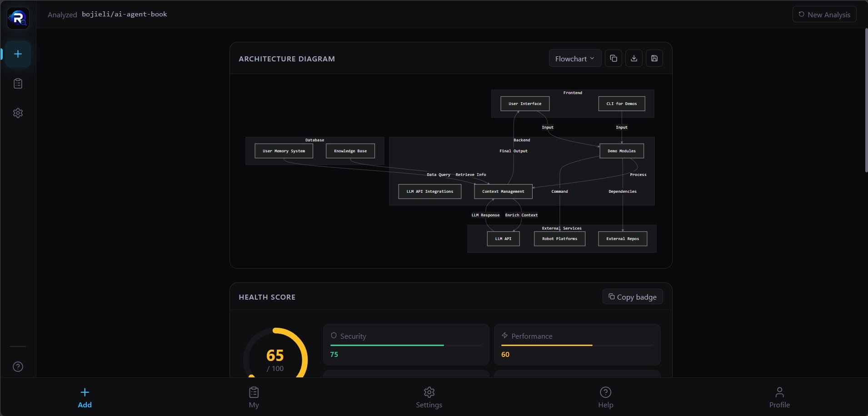
Task: Save the architecture diagram
Action: [654, 58]
